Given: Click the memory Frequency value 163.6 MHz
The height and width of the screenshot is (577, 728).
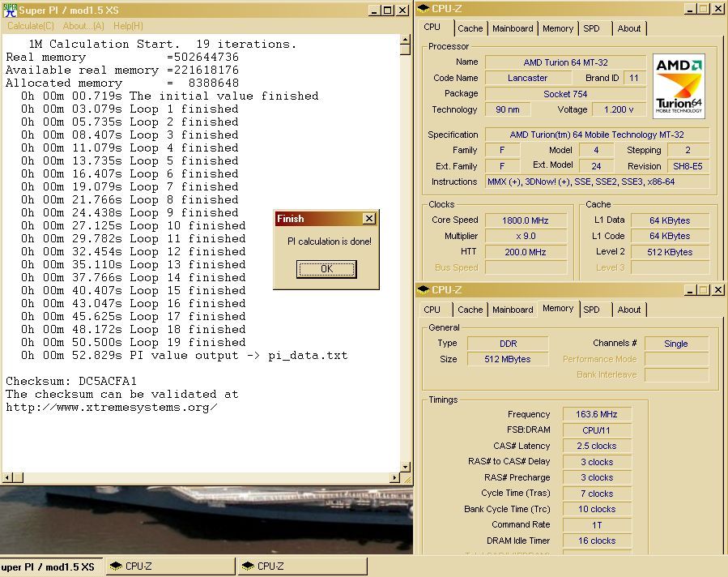Looking at the screenshot, I should pos(597,414).
